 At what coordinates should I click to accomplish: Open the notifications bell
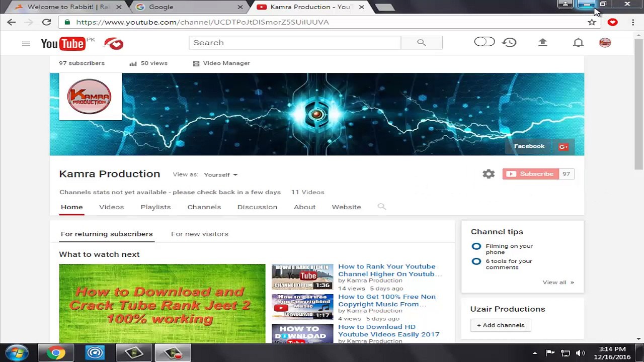pyautogui.click(x=578, y=43)
